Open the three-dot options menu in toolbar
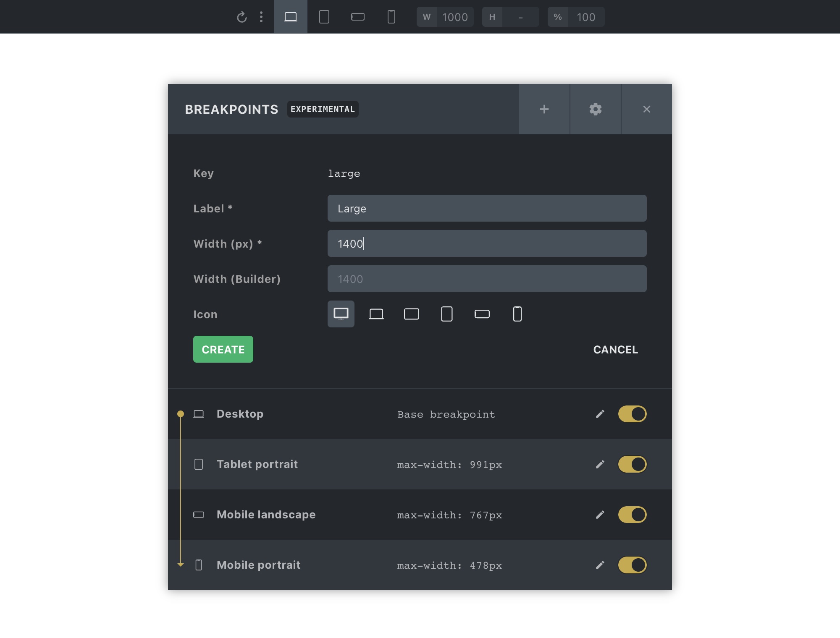840x638 pixels. (x=261, y=17)
